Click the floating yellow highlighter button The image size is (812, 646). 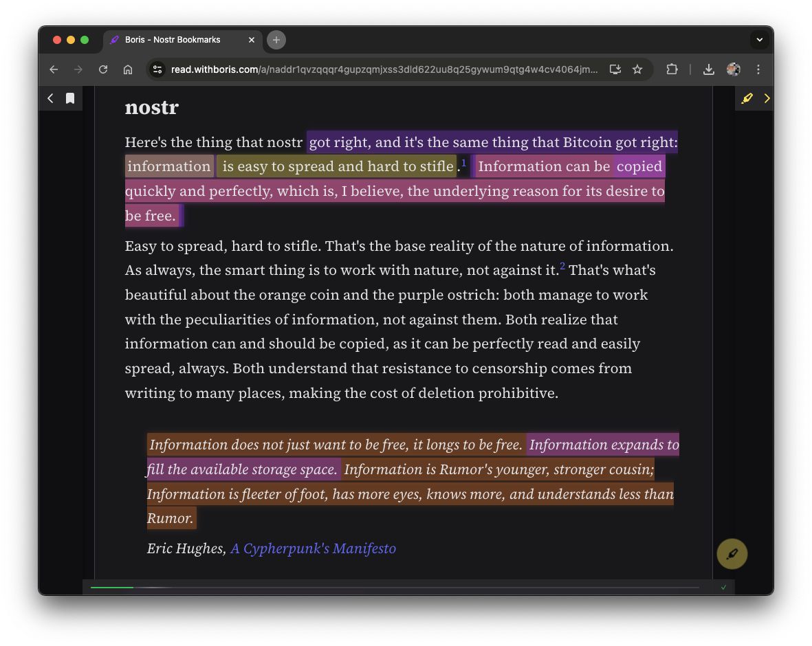click(x=732, y=553)
